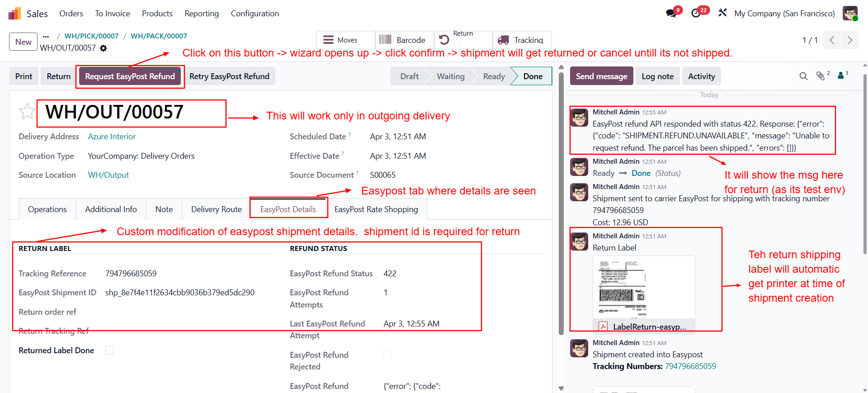The height and width of the screenshot is (393, 868).
Task: Toggle Returned Label Done checkbox
Action: click(x=109, y=350)
